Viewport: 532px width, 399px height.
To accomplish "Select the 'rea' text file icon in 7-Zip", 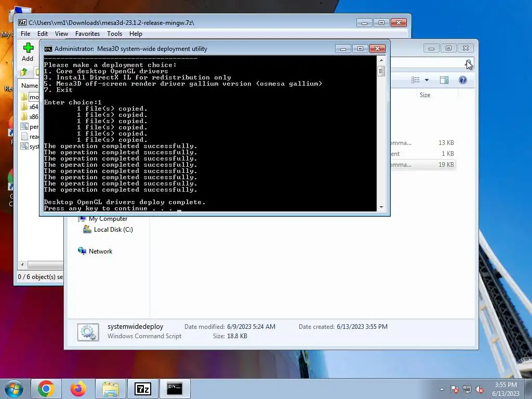I will point(24,137).
